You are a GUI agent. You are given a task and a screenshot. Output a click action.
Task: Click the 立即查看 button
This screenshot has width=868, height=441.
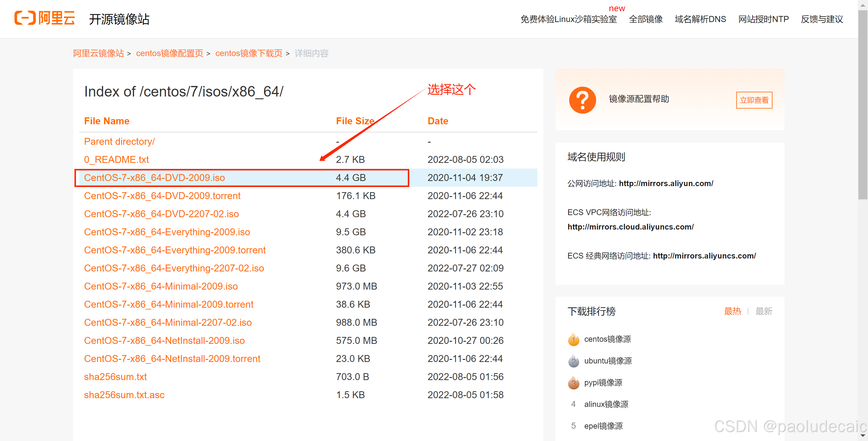pos(754,100)
